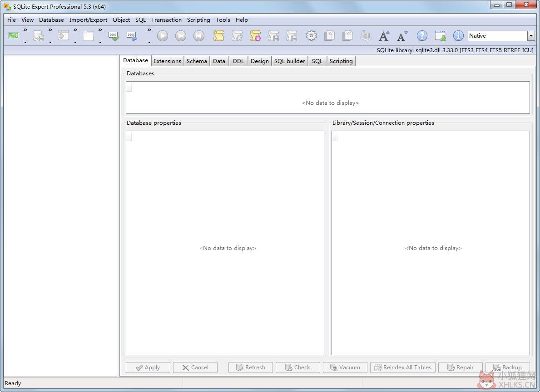Open the SQL menu in menu bar
Screen dimensions: 540x392
140,20
